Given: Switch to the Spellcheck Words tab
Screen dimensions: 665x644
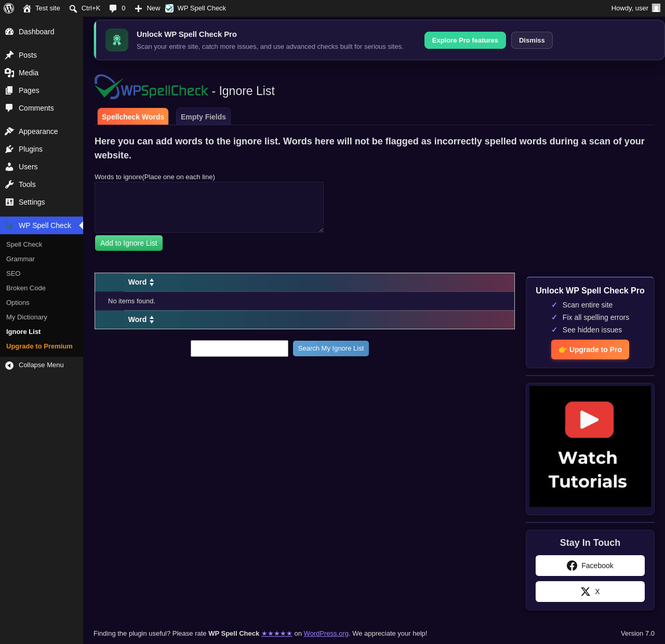Looking at the screenshot, I should [x=133, y=117].
